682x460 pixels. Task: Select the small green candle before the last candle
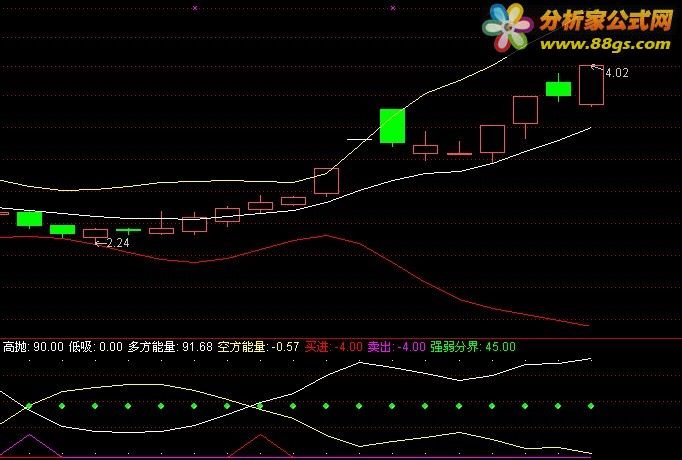(558, 88)
